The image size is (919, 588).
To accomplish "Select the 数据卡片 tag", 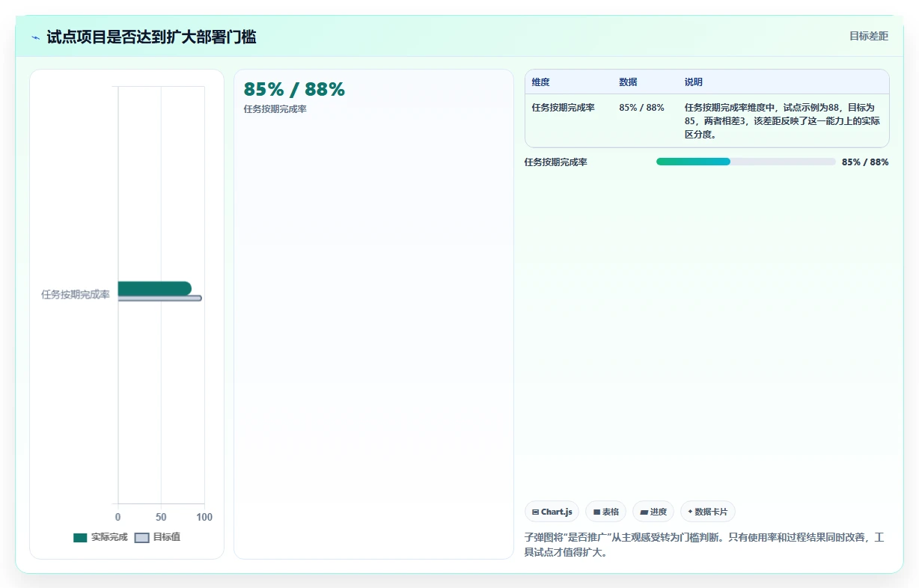I will pos(708,512).
